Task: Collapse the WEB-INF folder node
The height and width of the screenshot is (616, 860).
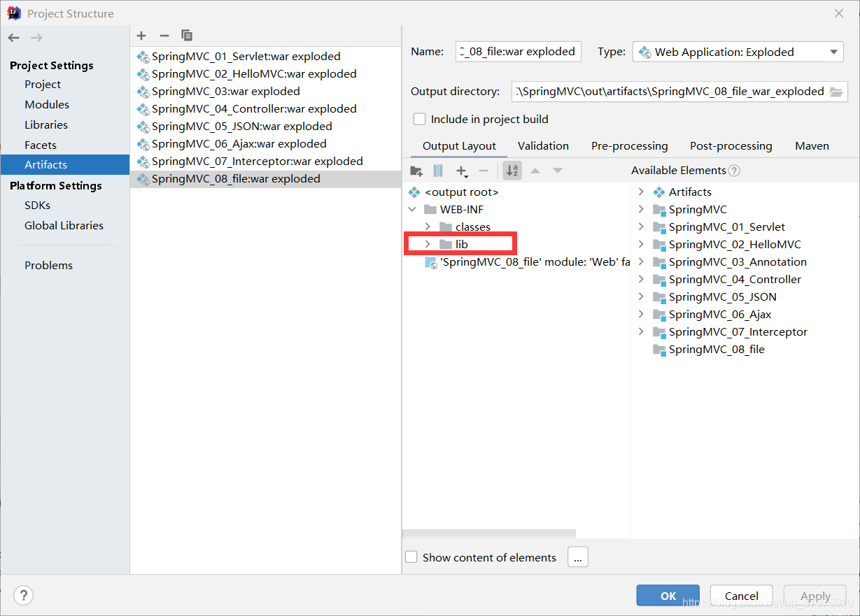Action: pyautogui.click(x=412, y=210)
